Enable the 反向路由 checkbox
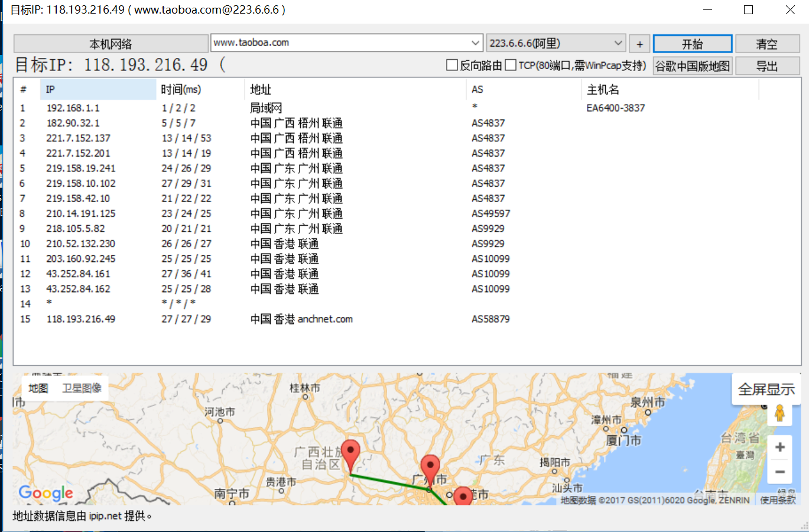Viewport: 809px width, 532px height. pos(452,66)
